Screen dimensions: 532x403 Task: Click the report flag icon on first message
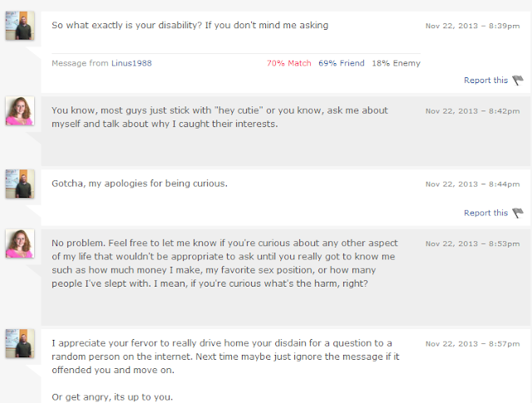[x=518, y=81]
